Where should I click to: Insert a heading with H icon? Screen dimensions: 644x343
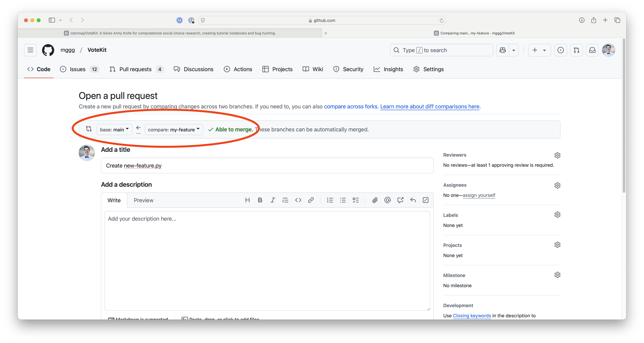[x=247, y=200]
